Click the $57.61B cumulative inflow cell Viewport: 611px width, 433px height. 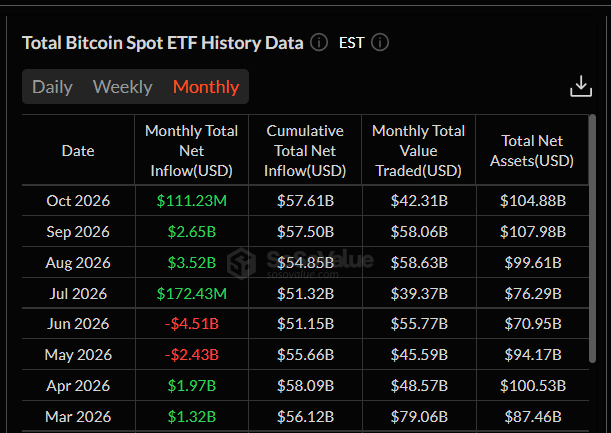pyautogui.click(x=305, y=201)
